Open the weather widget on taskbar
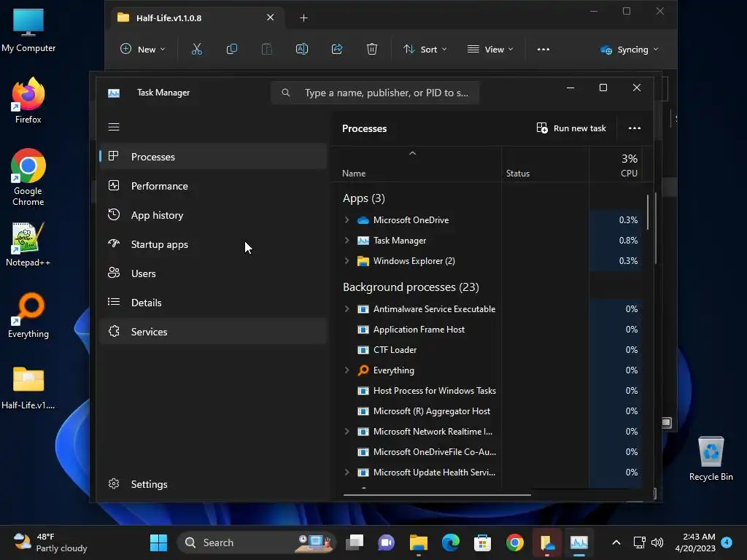Image resolution: width=747 pixels, height=560 pixels. tap(50, 542)
